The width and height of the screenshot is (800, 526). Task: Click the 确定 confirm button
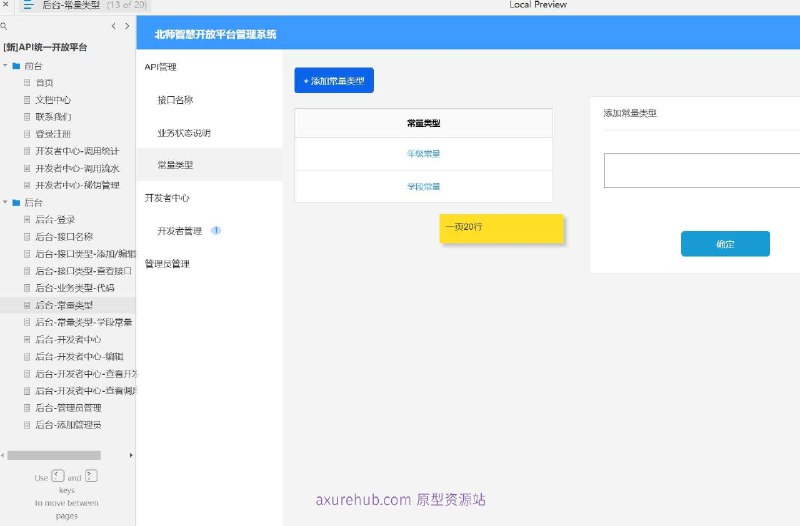click(x=725, y=244)
